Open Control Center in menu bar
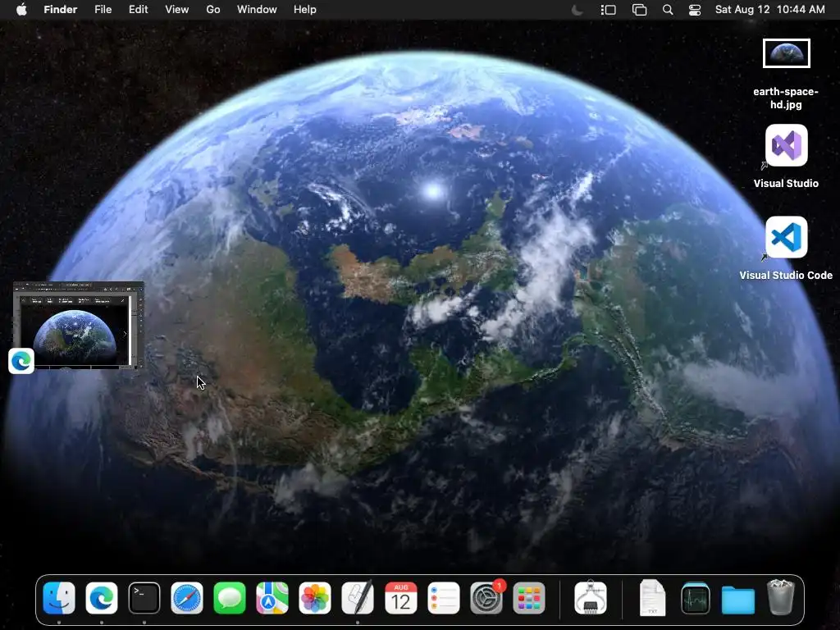Screen dimensions: 840x630 695,10
